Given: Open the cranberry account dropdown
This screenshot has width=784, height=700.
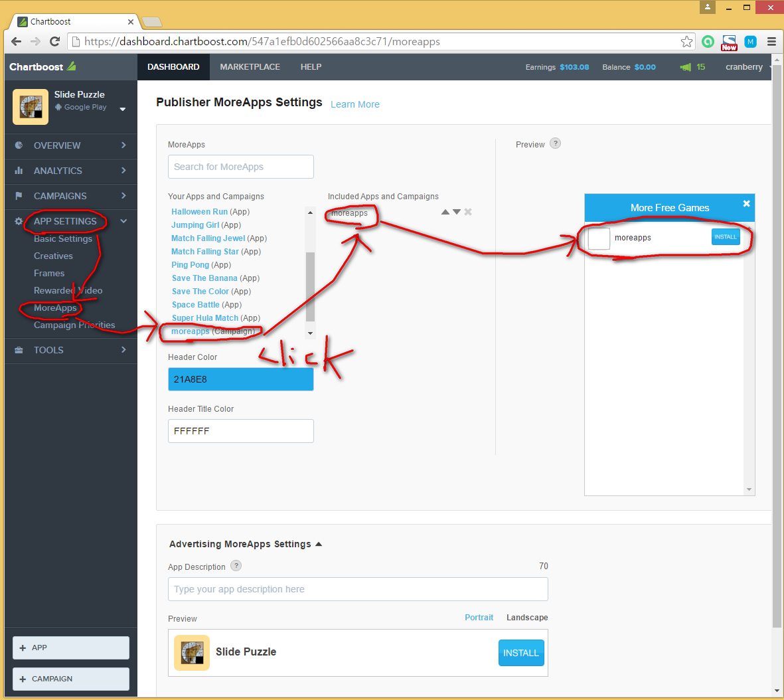Looking at the screenshot, I should (x=747, y=67).
